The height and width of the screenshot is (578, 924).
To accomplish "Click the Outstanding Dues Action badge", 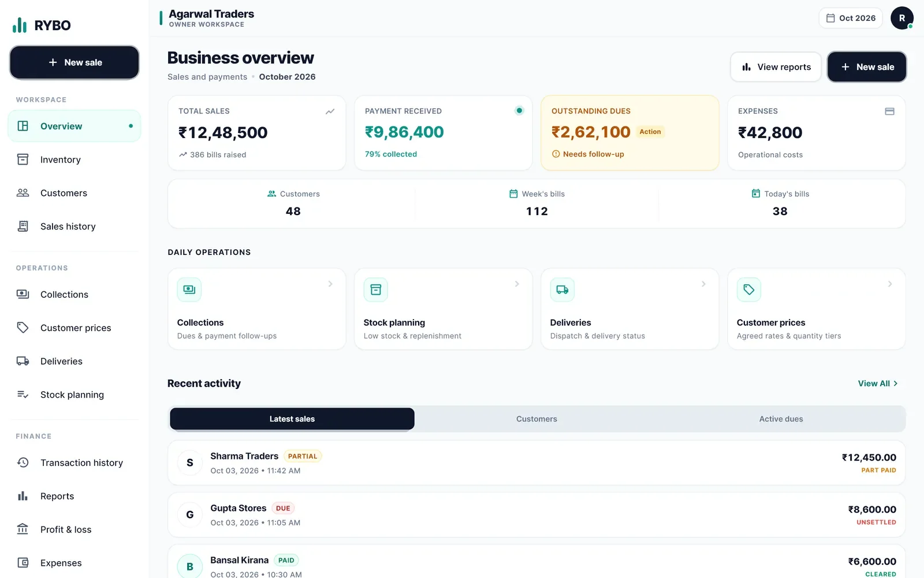I will [650, 132].
